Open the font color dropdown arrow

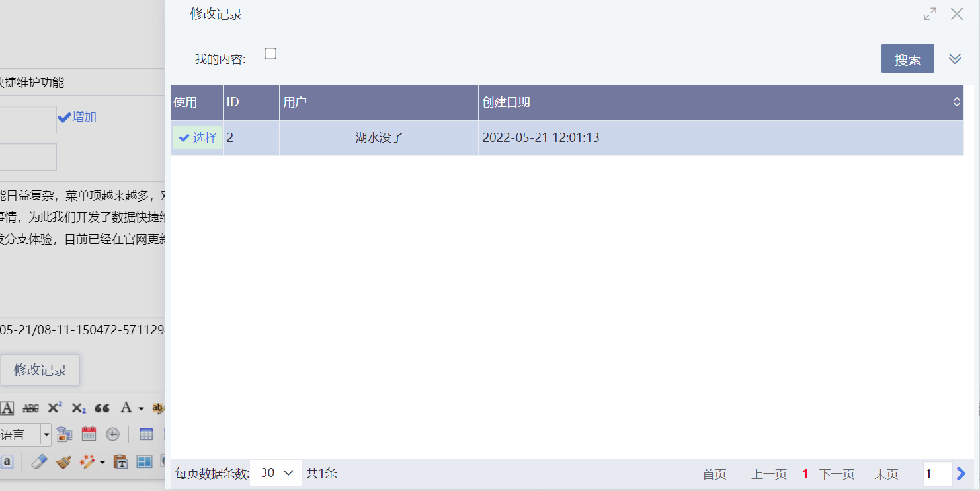click(x=141, y=409)
